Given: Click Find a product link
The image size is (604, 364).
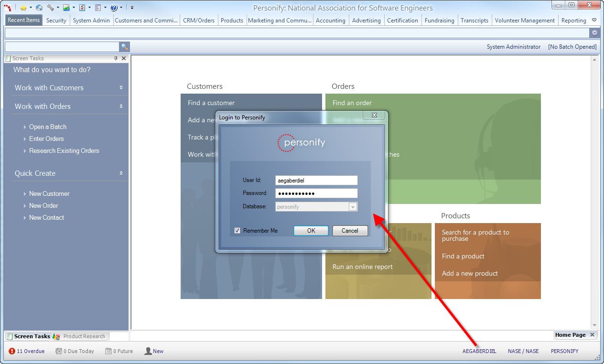Looking at the screenshot, I should (463, 256).
